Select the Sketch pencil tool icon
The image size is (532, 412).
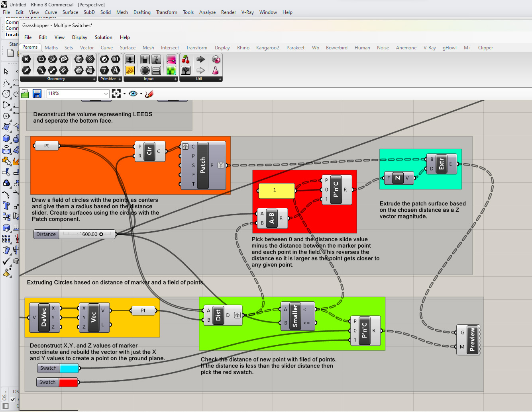(x=149, y=94)
